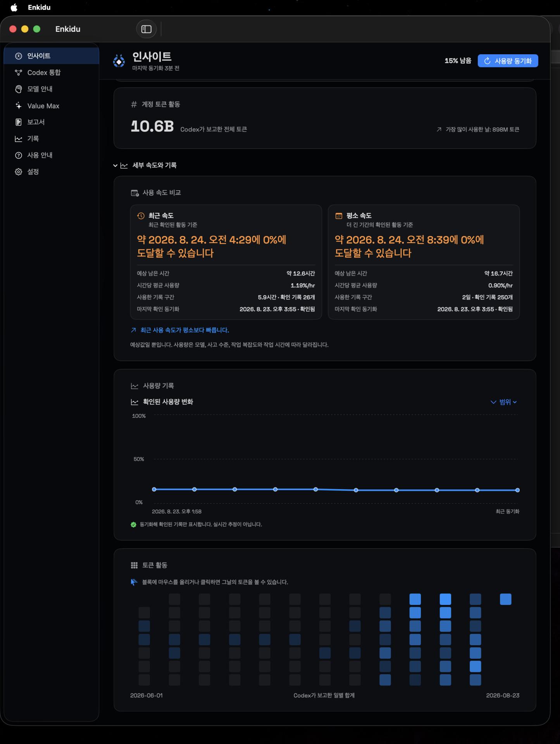Open the Apple menu
Image resolution: width=560 pixels, height=744 pixels.
click(x=14, y=7)
